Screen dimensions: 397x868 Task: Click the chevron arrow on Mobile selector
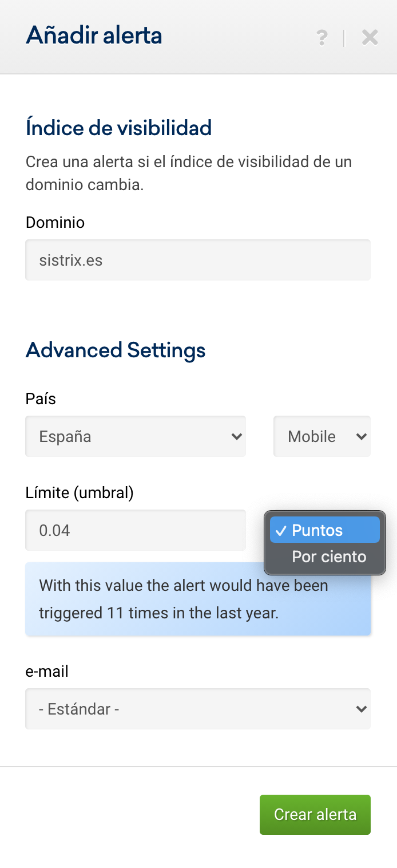pos(361,436)
